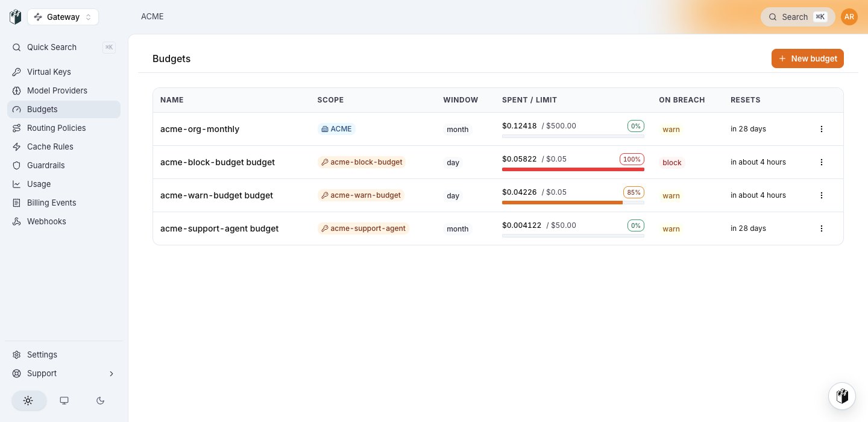Click the $0.12418 spent value
The width and height of the screenshot is (868, 422).
coord(519,126)
